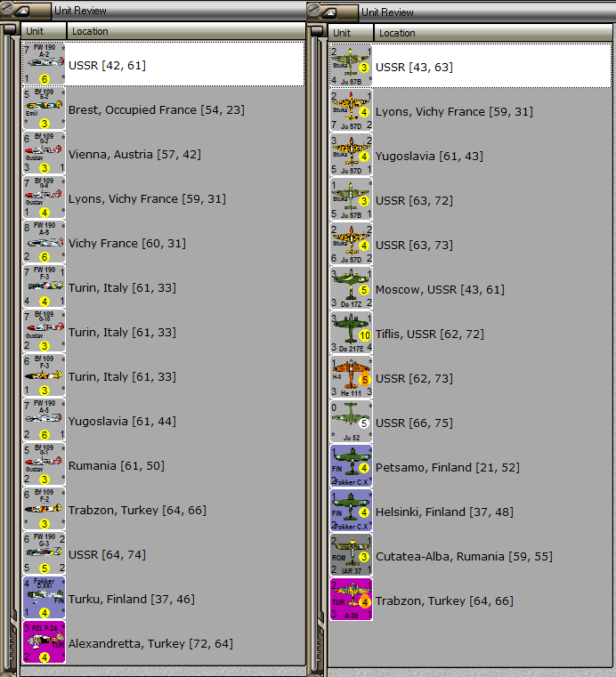
Task: Select the Turkish PZL P.24 unit icon
Action: (44, 642)
